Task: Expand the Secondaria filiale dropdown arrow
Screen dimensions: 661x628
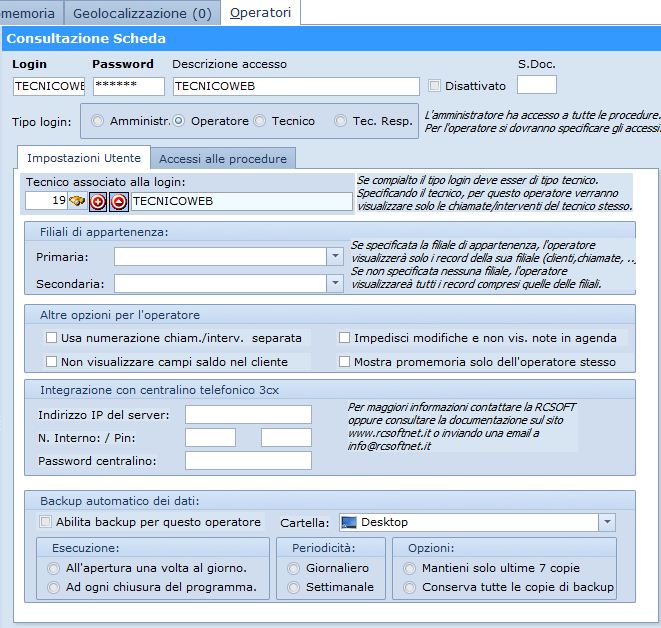Action: (x=335, y=283)
